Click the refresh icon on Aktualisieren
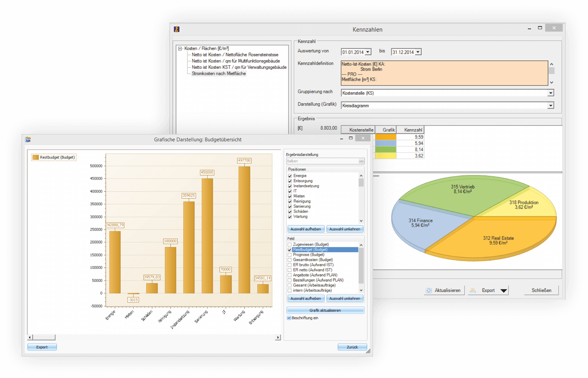588x378 pixels. (429, 290)
